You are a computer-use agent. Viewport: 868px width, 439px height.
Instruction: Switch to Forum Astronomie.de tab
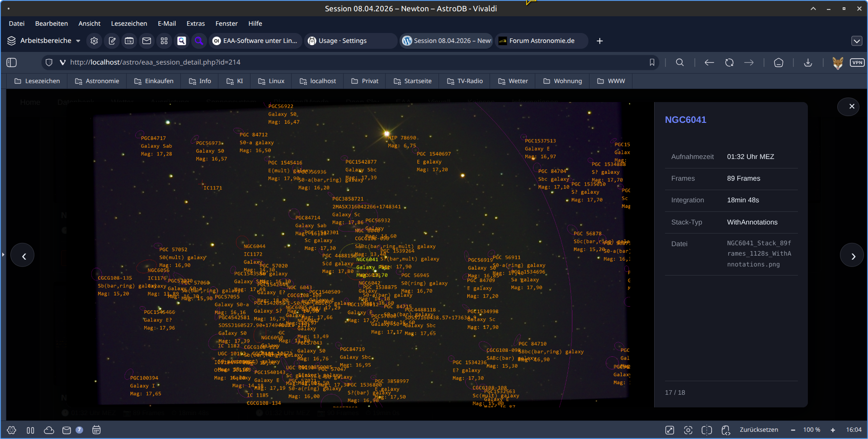542,41
